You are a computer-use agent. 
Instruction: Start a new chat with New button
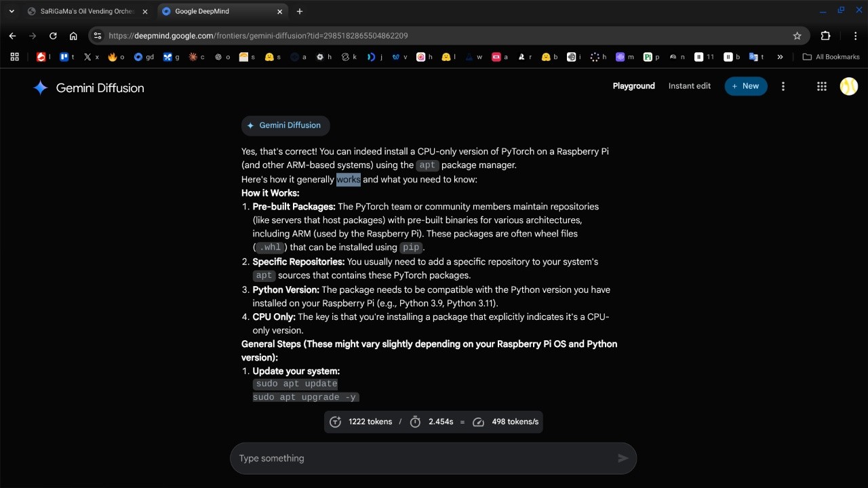(x=746, y=86)
